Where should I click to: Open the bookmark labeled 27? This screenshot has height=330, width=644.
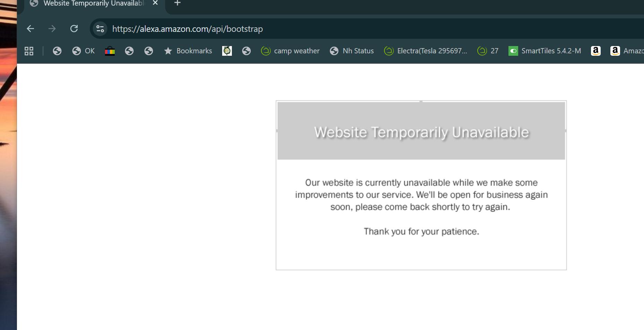(488, 51)
